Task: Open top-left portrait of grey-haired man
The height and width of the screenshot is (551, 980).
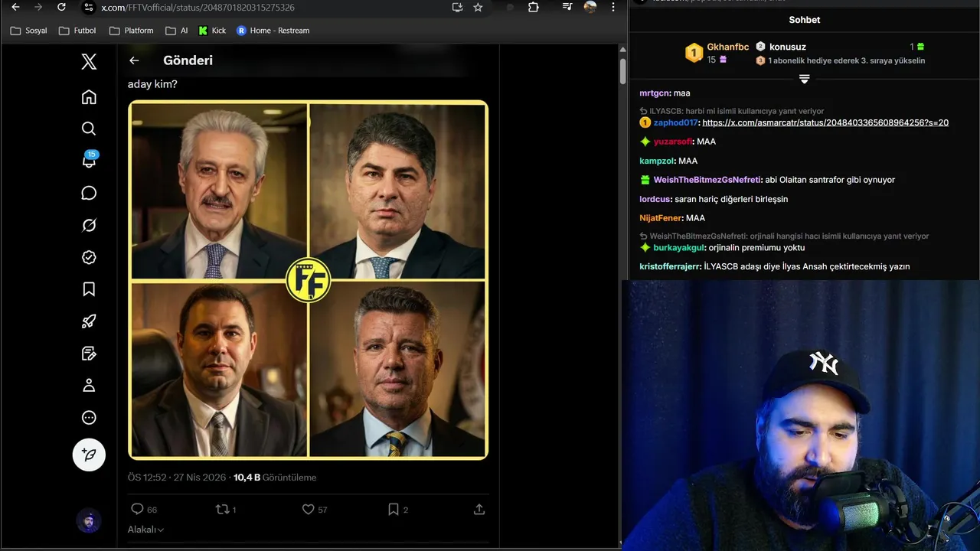Action: pyautogui.click(x=219, y=191)
